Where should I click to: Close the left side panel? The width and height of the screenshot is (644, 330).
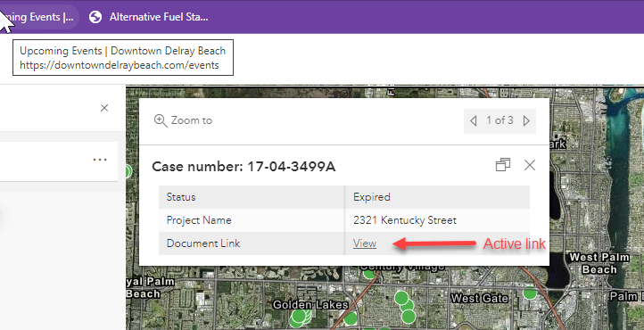[x=104, y=108]
